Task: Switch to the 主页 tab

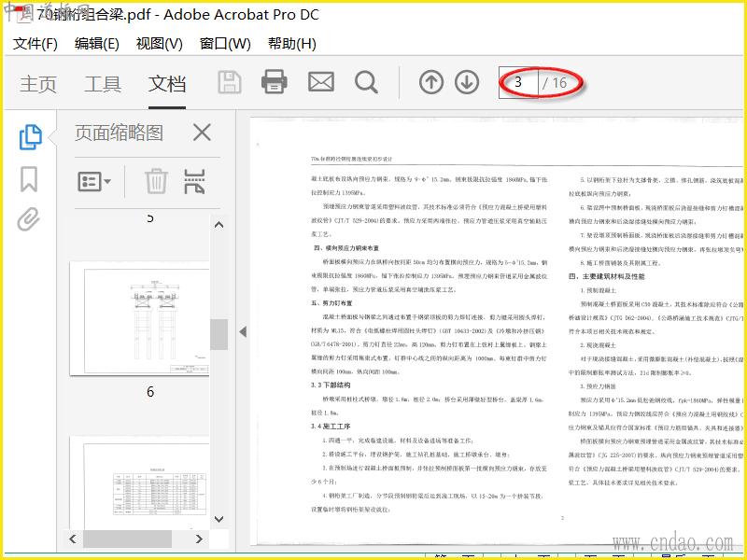Action: pos(38,84)
